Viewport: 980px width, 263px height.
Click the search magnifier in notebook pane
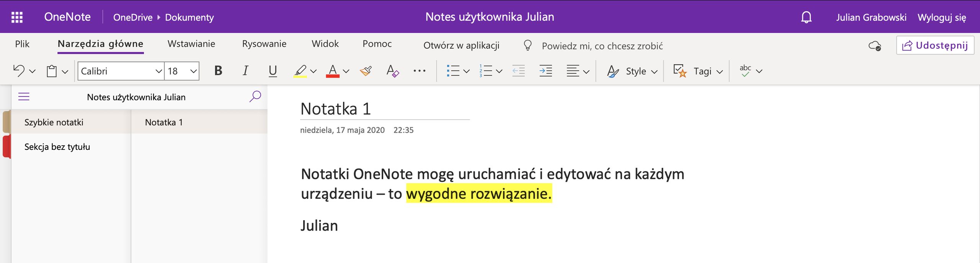(x=255, y=96)
